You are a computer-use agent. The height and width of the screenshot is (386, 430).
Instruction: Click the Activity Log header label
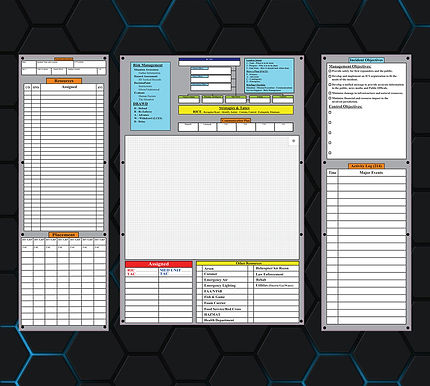click(x=366, y=166)
